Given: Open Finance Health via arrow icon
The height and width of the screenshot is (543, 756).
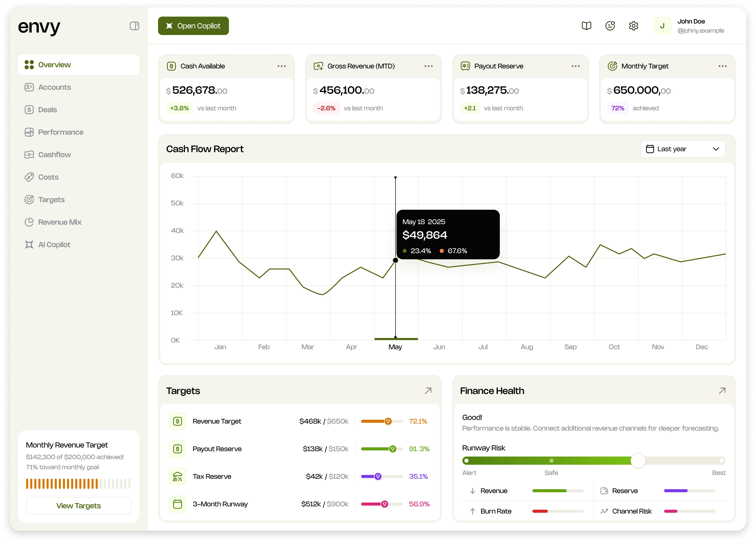Looking at the screenshot, I should pos(722,390).
